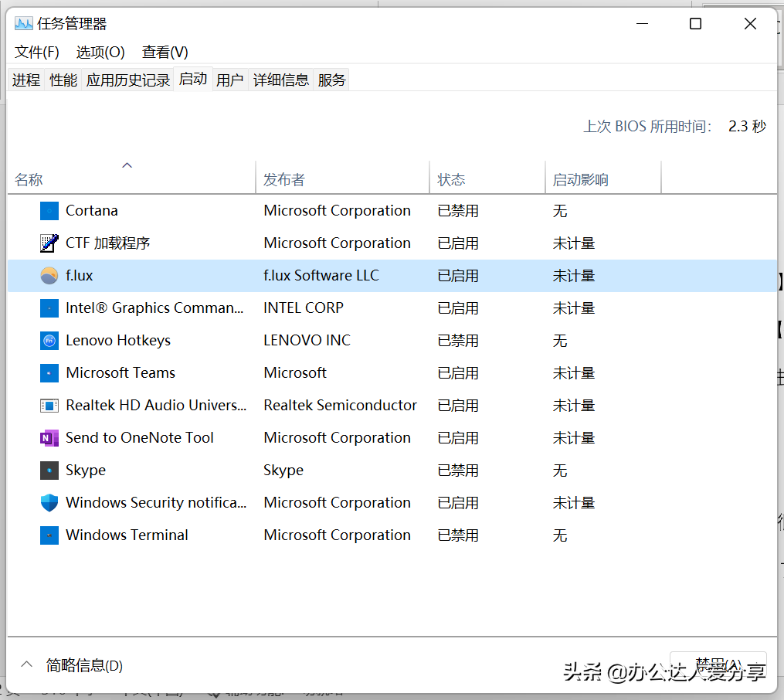
Task: Click publisher LENOVO INC
Action: click(x=307, y=341)
